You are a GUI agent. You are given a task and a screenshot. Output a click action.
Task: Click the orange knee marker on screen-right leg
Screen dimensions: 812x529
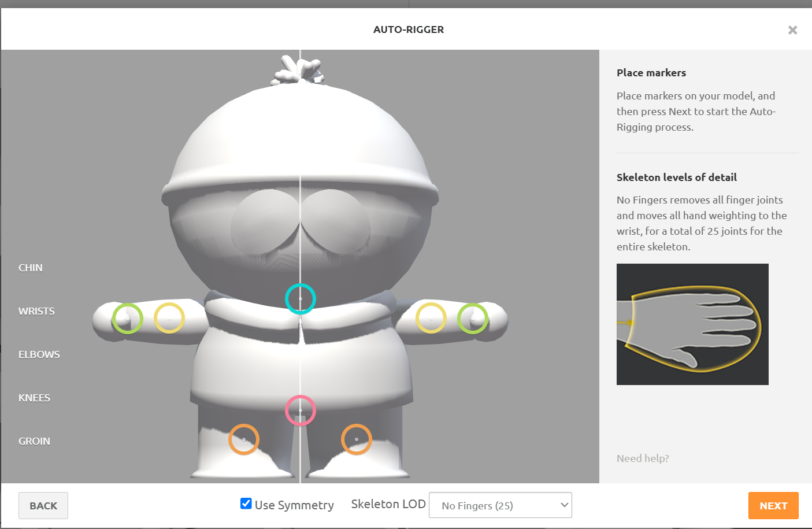356,439
